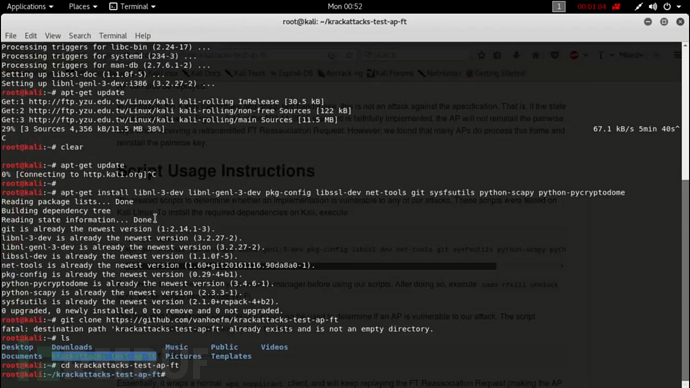Click the workspace indicator showing 1

coord(559,7)
